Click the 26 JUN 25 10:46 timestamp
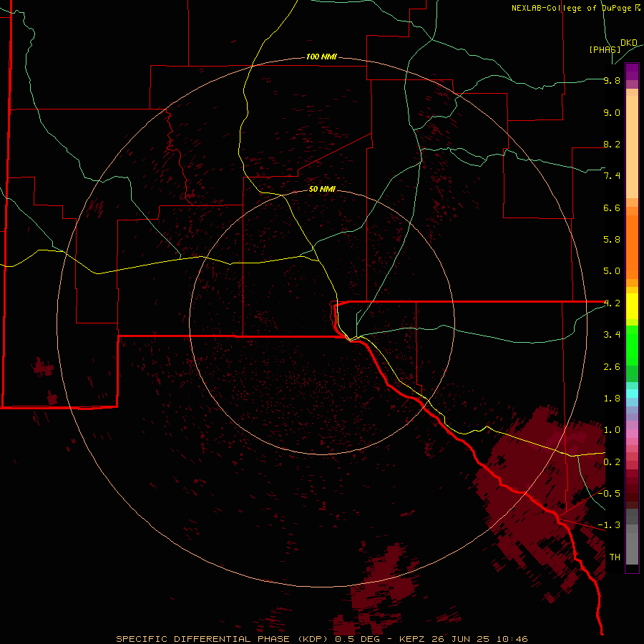The width and height of the screenshot is (644, 644). [479, 639]
